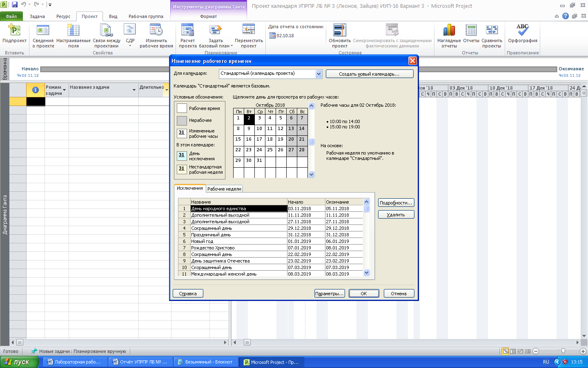Click zoom out minus icon in status bar
The width and height of the screenshot is (588, 368).
pyautogui.click(x=536, y=351)
